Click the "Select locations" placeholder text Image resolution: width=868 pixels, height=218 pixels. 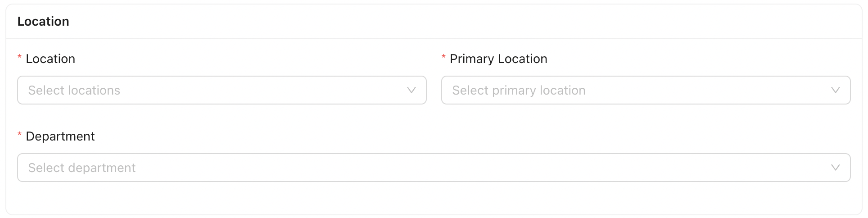(x=74, y=91)
